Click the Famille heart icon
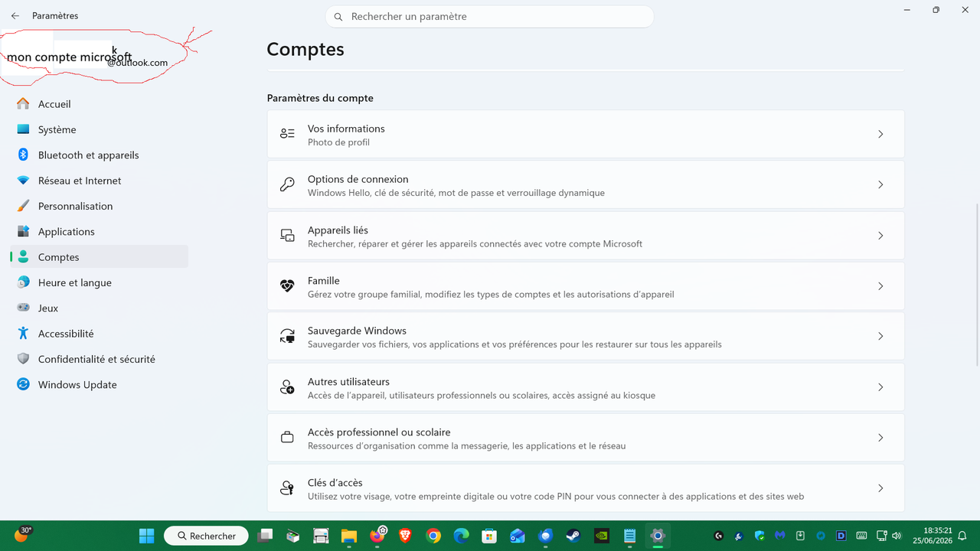Screen dimensions: 980x551 click(287, 286)
